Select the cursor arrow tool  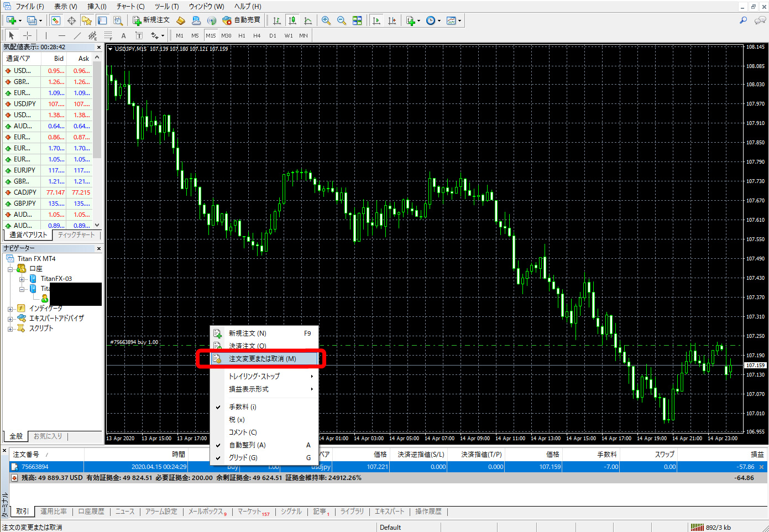[x=11, y=35]
